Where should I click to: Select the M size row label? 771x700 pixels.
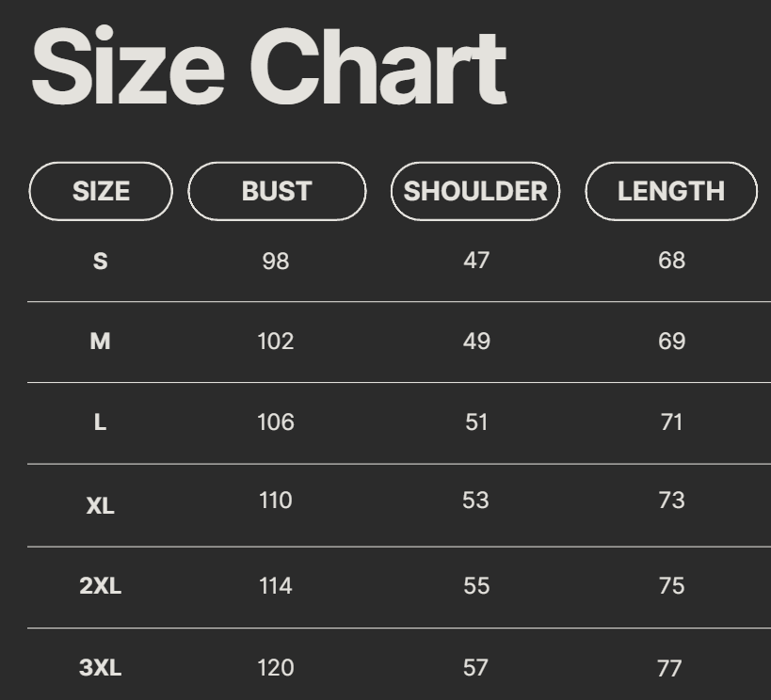click(x=101, y=341)
